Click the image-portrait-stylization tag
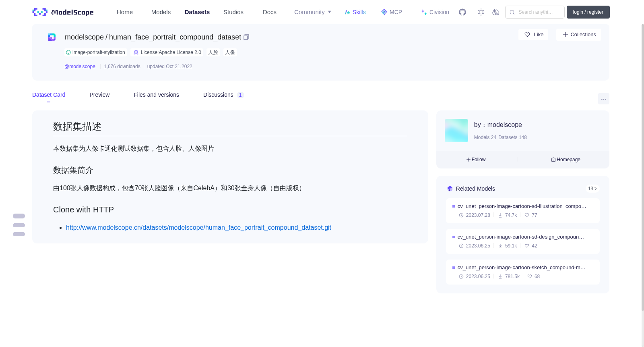Screen dimensions: 644x347 [96, 52]
